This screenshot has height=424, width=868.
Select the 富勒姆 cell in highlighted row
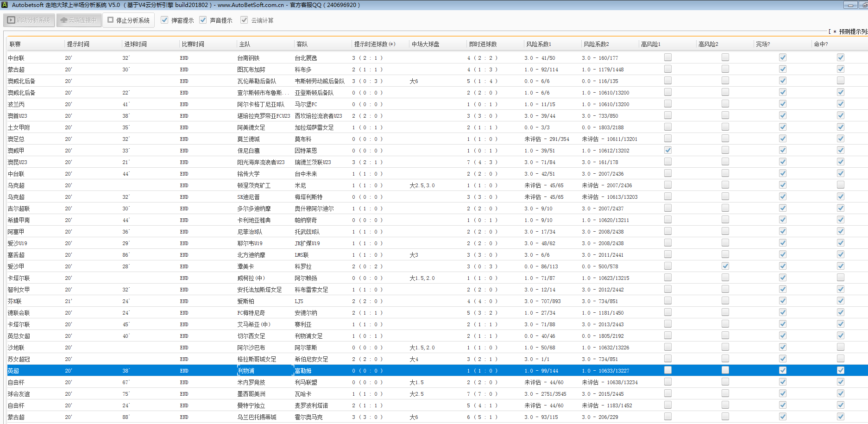[x=303, y=371]
